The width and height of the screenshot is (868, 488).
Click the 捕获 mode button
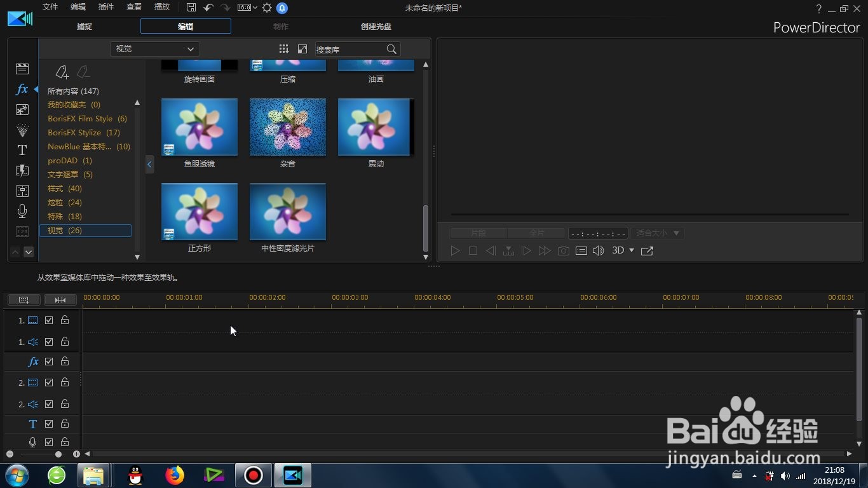click(x=84, y=26)
